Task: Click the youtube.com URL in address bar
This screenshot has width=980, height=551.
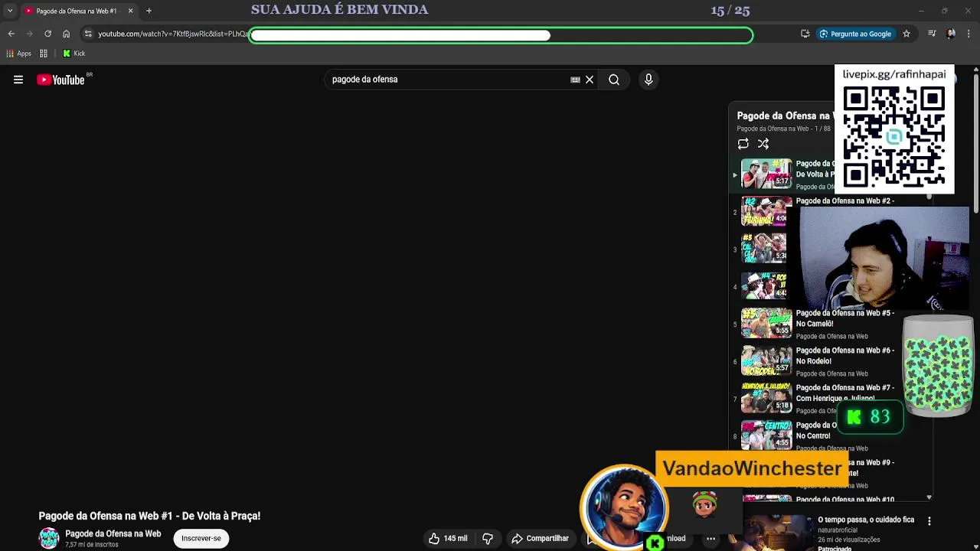Action: coord(173,34)
